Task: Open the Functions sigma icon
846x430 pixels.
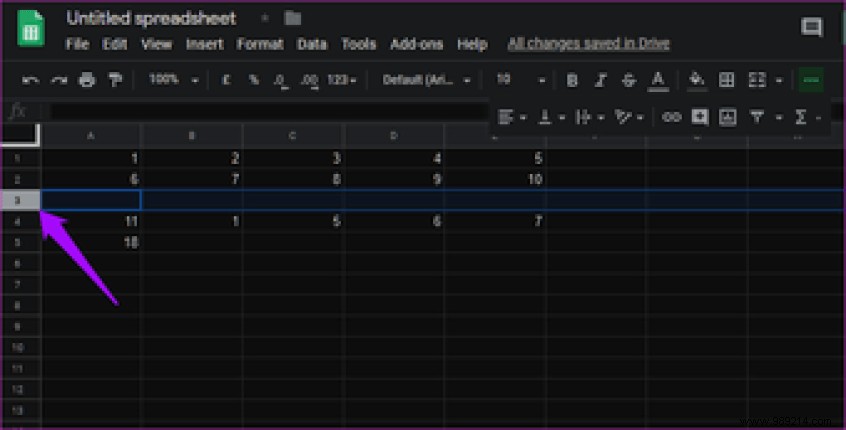Action: 801,117
